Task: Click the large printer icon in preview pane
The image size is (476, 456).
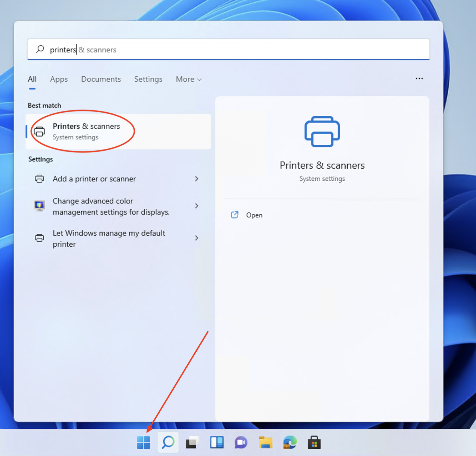Action: 322,132
